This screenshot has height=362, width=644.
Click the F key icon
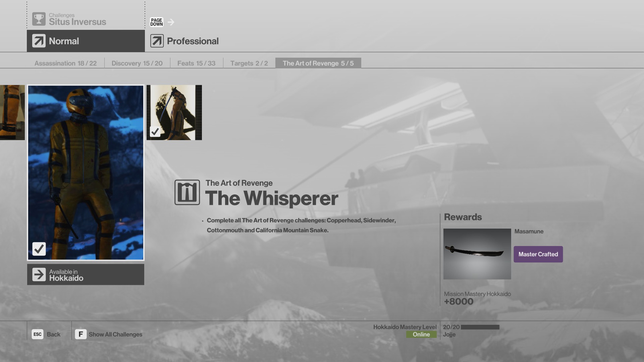pos(80,334)
